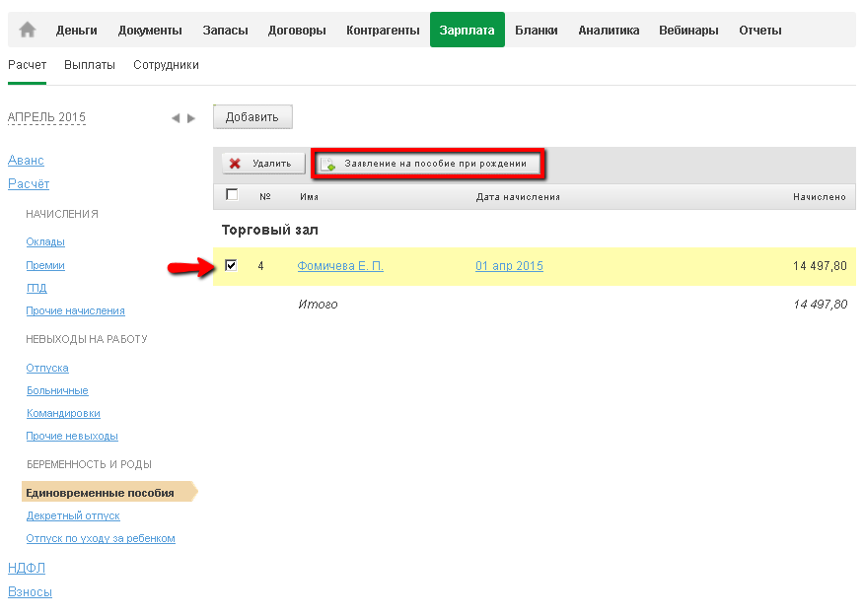This screenshot has height=616, width=864.
Task: Open the Вебинары menu
Action: [688, 31]
